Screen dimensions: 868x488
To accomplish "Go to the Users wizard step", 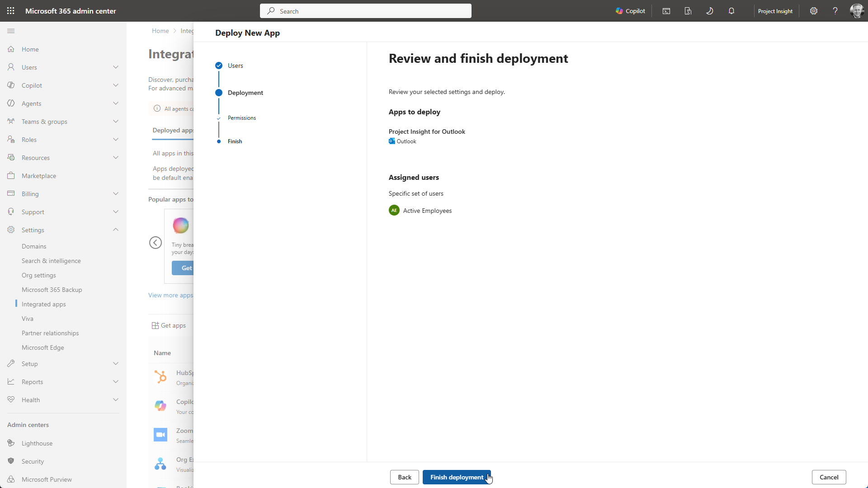I will click(235, 66).
